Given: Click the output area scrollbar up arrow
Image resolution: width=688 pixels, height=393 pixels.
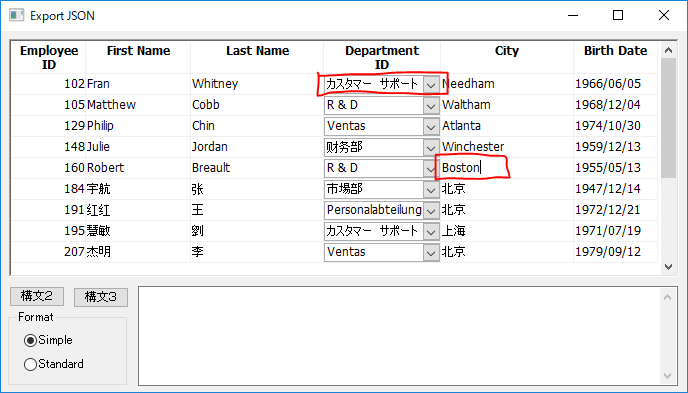Looking at the screenshot, I should (667, 297).
